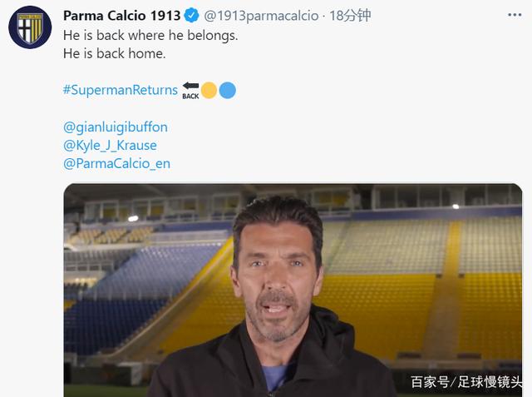Open the #SupermanReturns hashtag

point(121,90)
